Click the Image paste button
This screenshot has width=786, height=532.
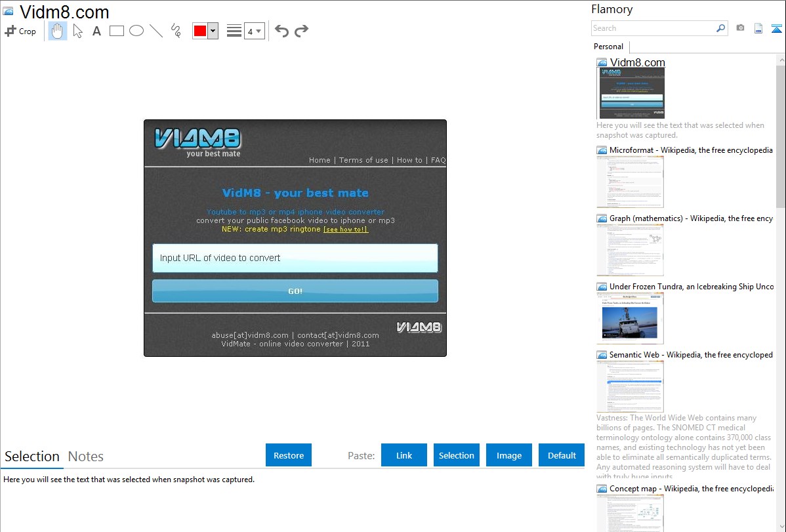(508, 455)
